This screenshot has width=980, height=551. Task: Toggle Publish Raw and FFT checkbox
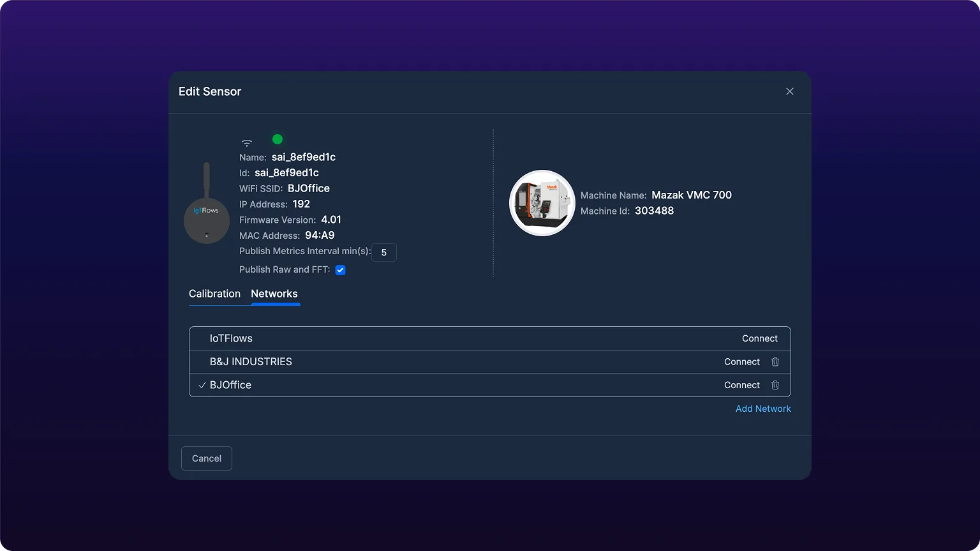click(x=341, y=270)
